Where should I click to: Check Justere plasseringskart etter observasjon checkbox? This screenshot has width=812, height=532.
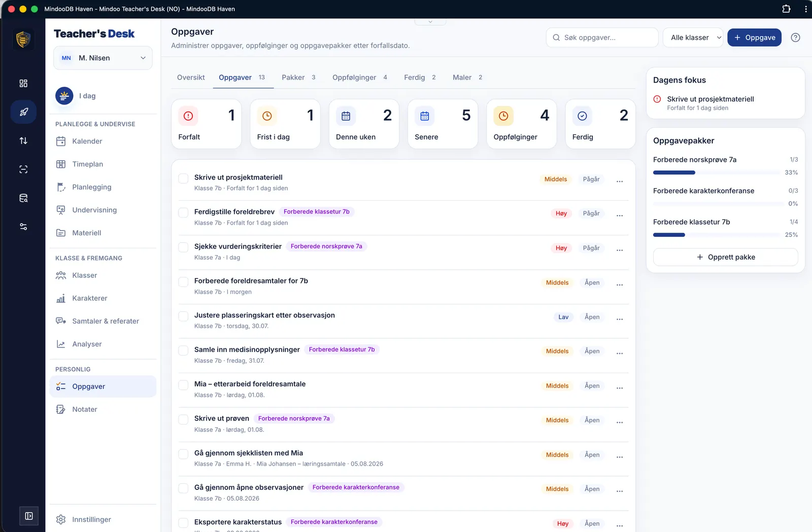[183, 316]
